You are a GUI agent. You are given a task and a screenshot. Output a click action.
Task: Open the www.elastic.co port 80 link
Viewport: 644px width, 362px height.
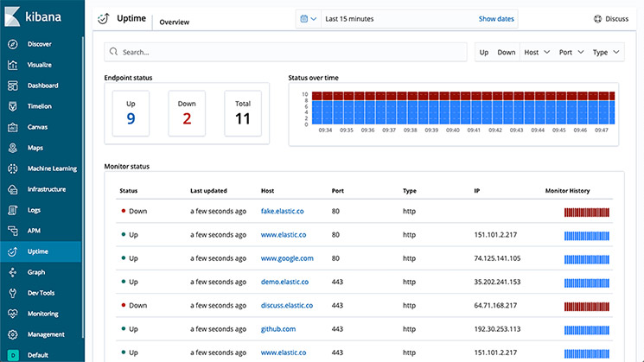284,235
